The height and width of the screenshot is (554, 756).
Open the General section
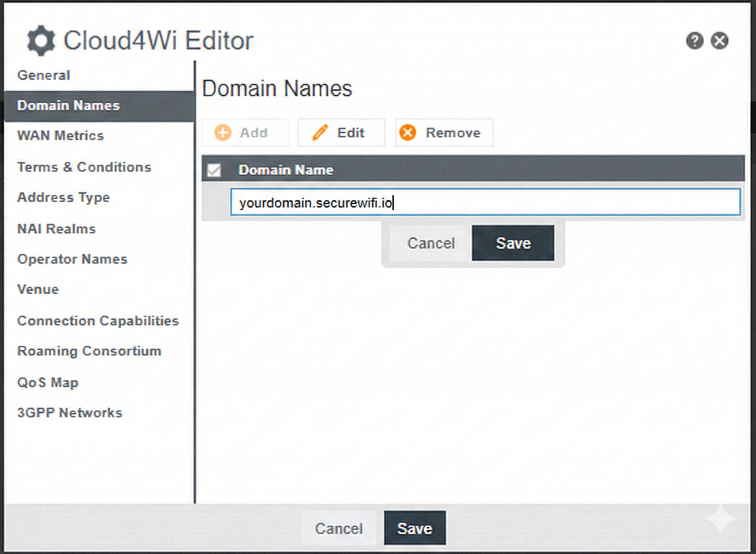tap(43, 75)
